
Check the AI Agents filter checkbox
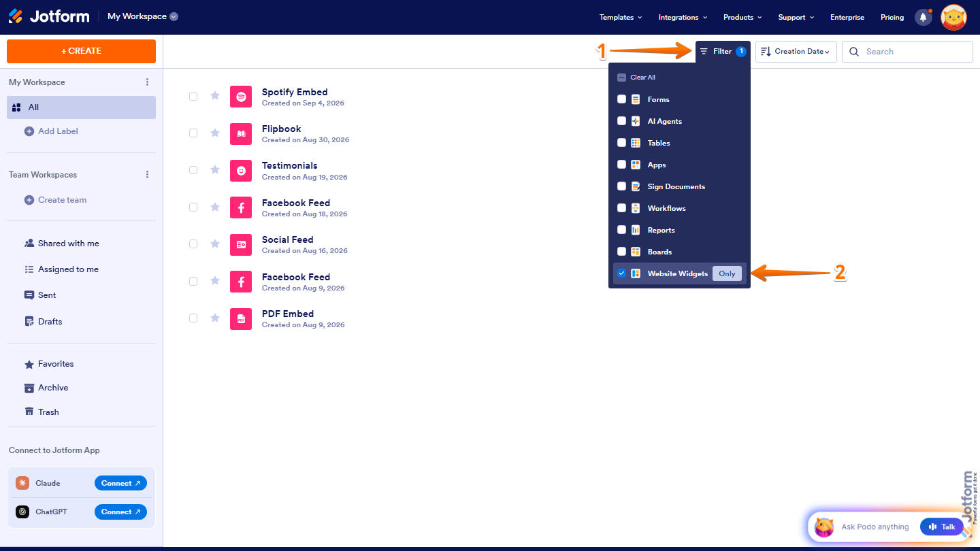click(x=621, y=121)
